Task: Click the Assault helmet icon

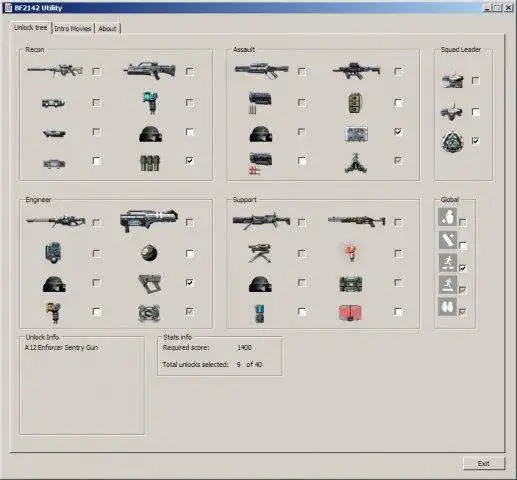Action: tap(261, 134)
